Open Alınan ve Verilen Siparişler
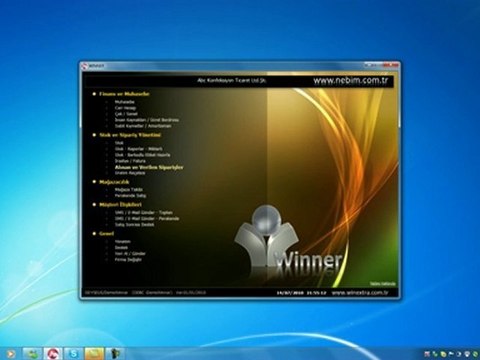 tap(149, 167)
